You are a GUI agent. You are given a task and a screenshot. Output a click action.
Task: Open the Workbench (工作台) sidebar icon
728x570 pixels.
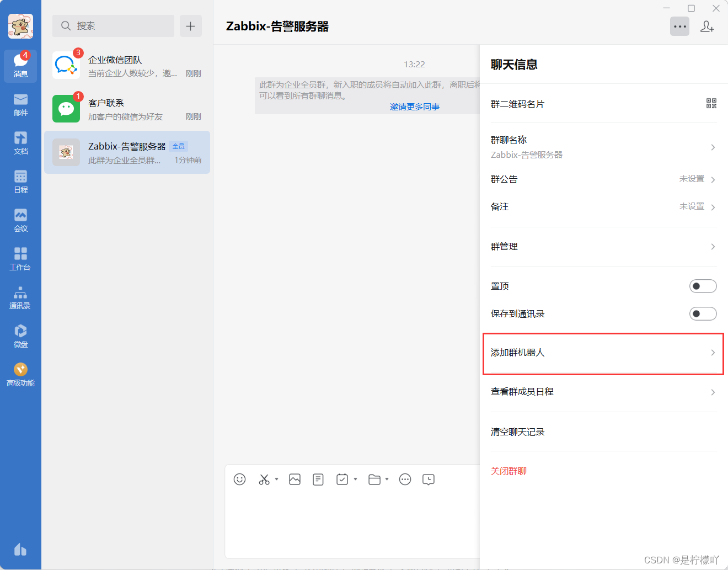point(20,259)
